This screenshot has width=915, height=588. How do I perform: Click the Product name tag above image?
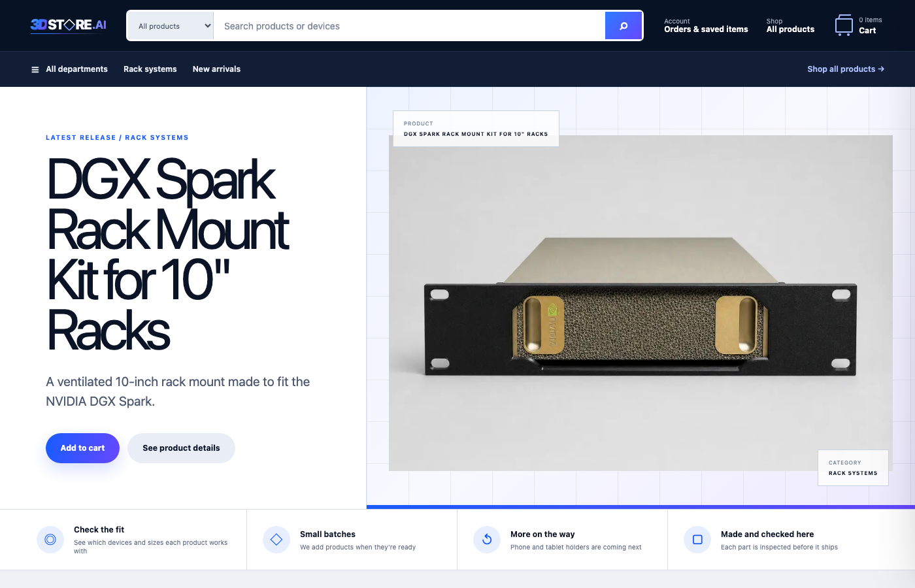[476, 129]
